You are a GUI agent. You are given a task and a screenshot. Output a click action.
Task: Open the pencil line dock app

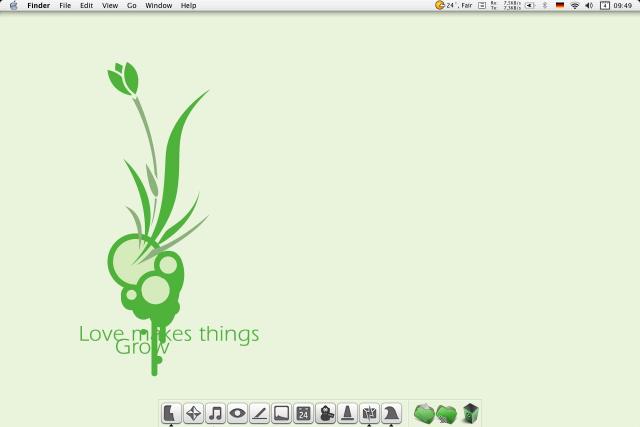click(x=259, y=413)
